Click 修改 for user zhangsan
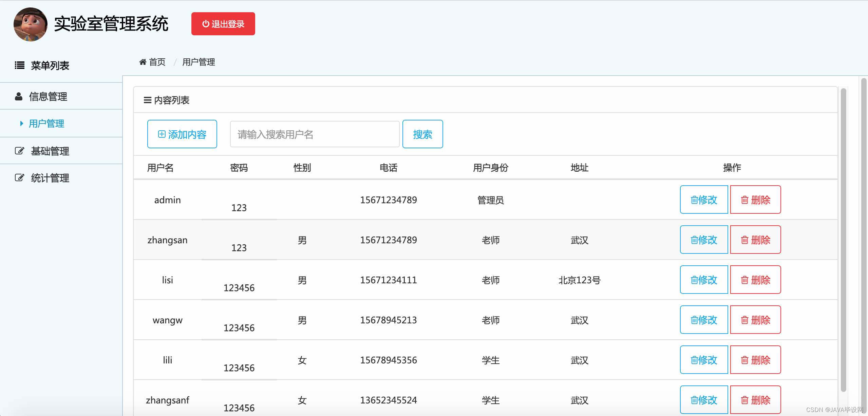868x416 pixels. coord(704,240)
